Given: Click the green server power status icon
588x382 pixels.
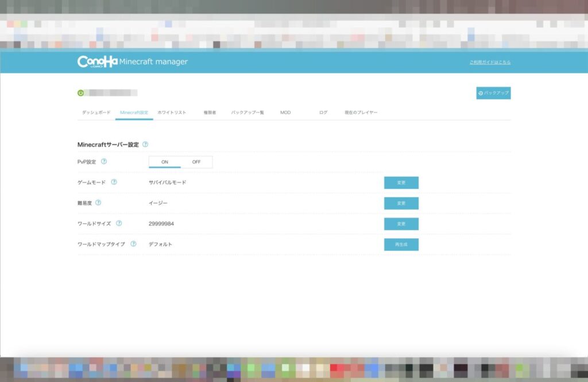Looking at the screenshot, I should (x=81, y=93).
